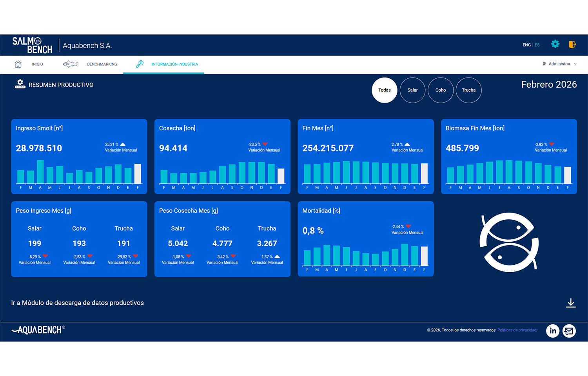Switch language to ENG
The image size is (588, 376).
point(526,45)
